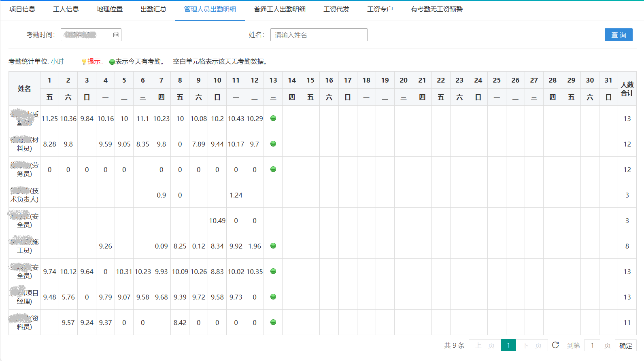The height and width of the screenshot is (361, 644).
Task: Open the 地理位置 tab
Action: click(110, 9)
